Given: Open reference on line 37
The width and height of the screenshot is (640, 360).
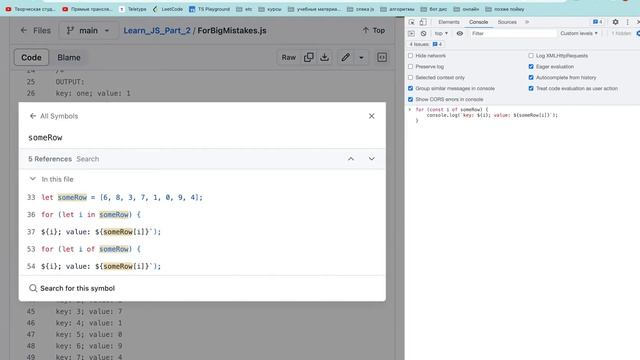Looking at the screenshot, I should pyautogui.click(x=202, y=232).
